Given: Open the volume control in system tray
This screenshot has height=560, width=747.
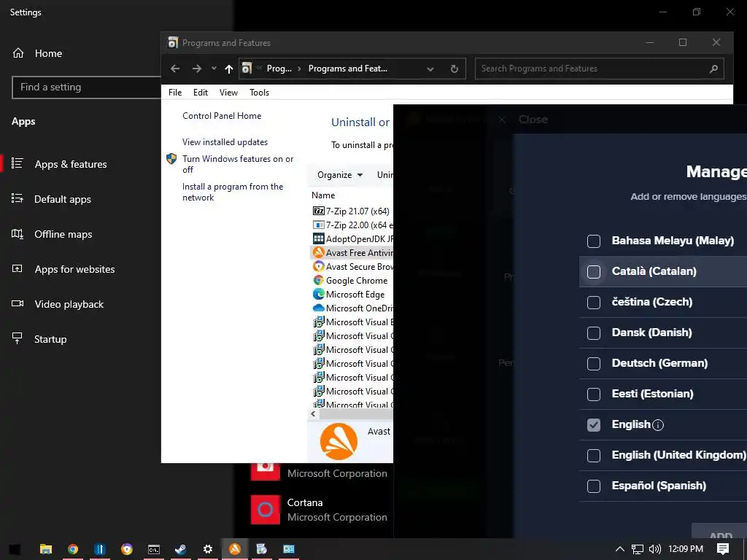Looking at the screenshot, I should point(654,549).
